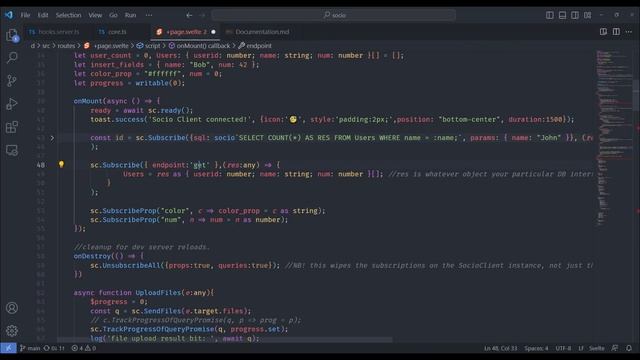Open the Go menu
The image size is (640, 360).
tap(113, 15)
